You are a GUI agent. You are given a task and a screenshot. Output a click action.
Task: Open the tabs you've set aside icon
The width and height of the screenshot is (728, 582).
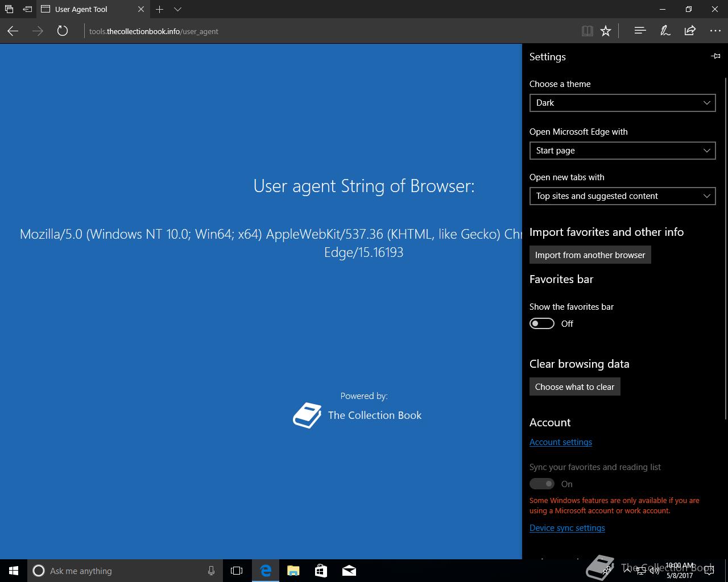pos(9,9)
